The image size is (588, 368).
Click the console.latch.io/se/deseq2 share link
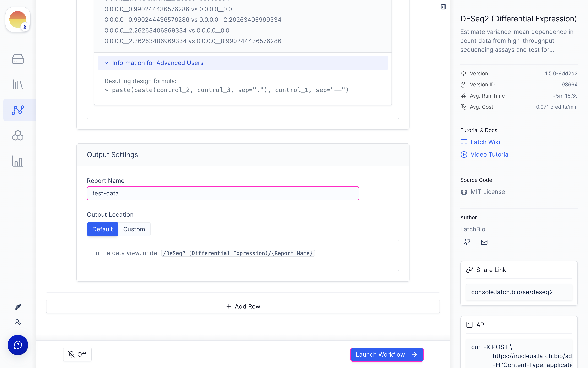pos(519,292)
